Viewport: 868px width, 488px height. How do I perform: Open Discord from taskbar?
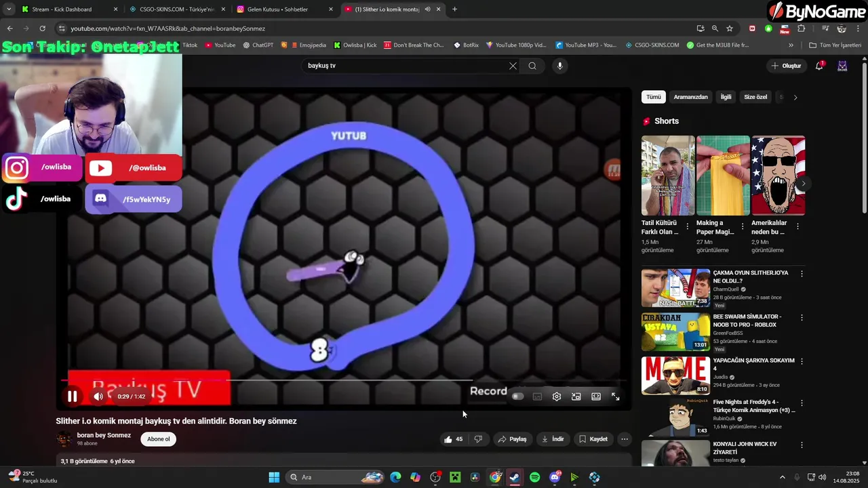[x=555, y=477]
